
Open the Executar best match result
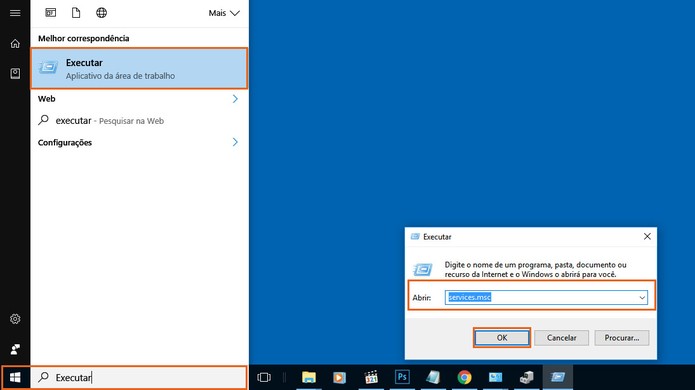[x=139, y=69]
